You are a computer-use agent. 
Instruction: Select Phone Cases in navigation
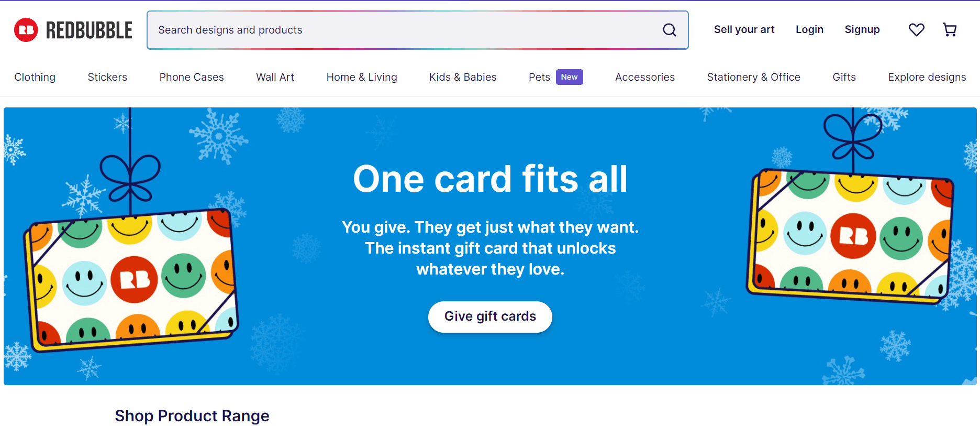point(192,77)
